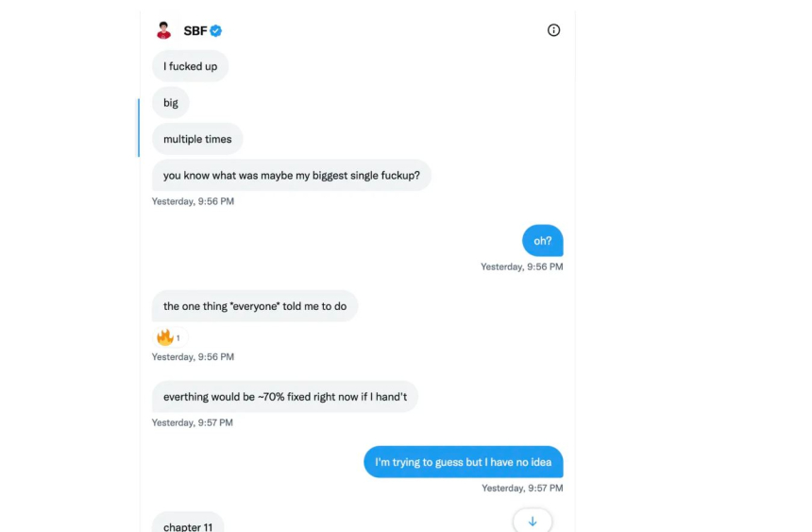Click the reaction count next to fire emoji
Image resolution: width=812 pixels, height=532 pixels.
tap(178, 338)
